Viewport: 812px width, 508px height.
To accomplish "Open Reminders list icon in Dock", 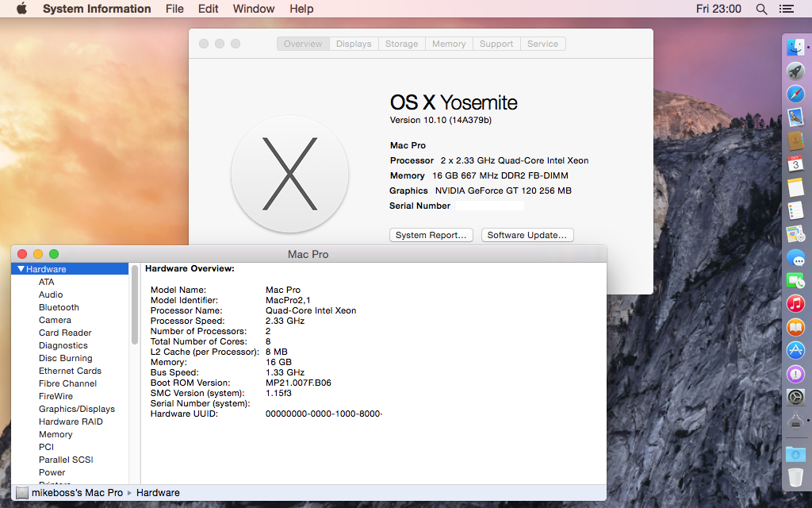I will pyautogui.click(x=795, y=210).
